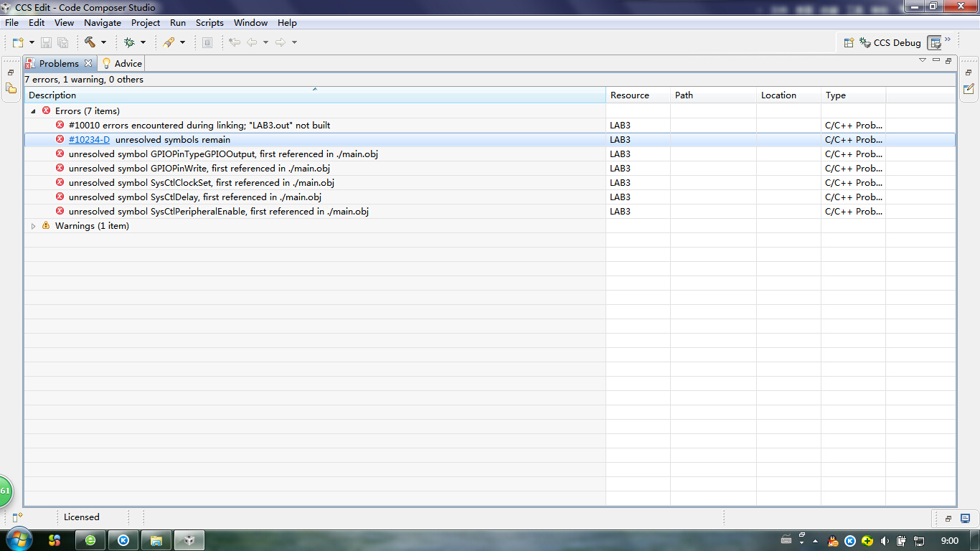Click the Licensed status text

pyautogui.click(x=82, y=517)
